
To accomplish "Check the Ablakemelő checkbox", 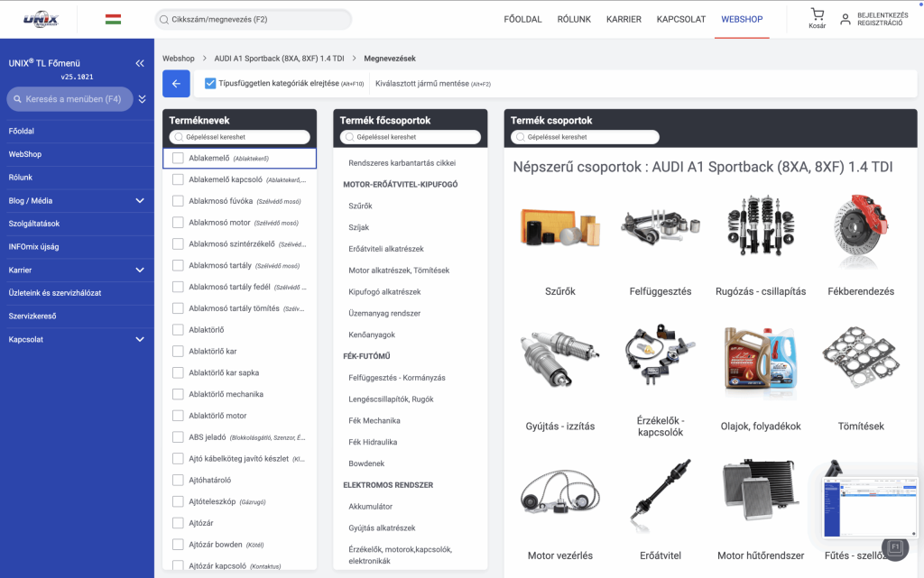I will pos(178,159).
